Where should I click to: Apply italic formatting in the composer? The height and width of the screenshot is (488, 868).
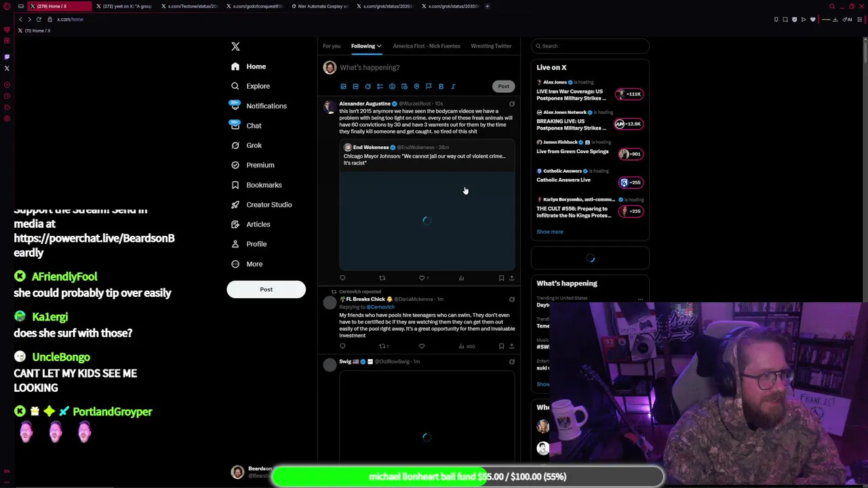coord(453,87)
